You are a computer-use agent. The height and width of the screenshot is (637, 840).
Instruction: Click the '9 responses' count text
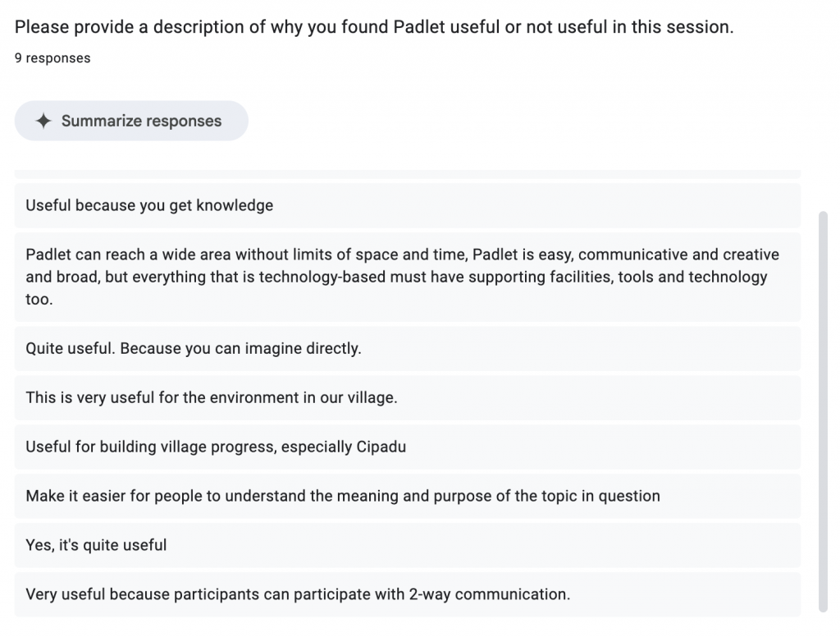point(52,58)
